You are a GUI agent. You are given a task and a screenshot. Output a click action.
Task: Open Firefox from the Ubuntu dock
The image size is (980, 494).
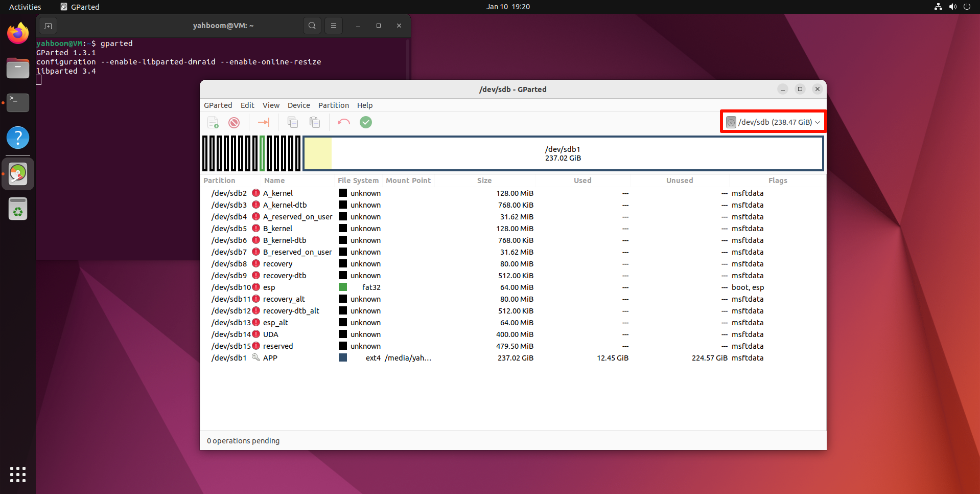pyautogui.click(x=18, y=34)
